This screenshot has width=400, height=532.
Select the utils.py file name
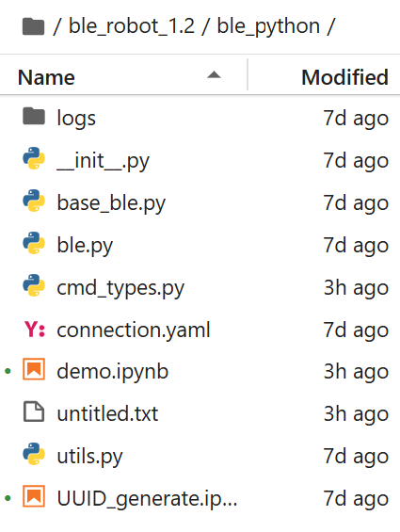coord(89,457)
